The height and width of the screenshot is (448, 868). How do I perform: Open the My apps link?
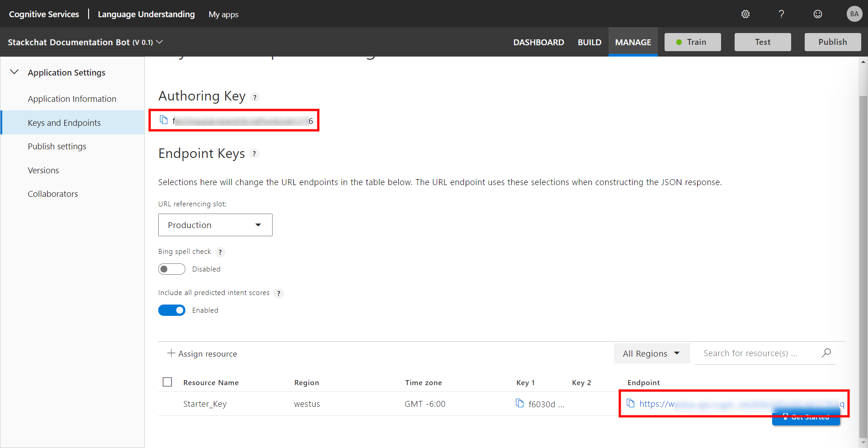(223, 14)
